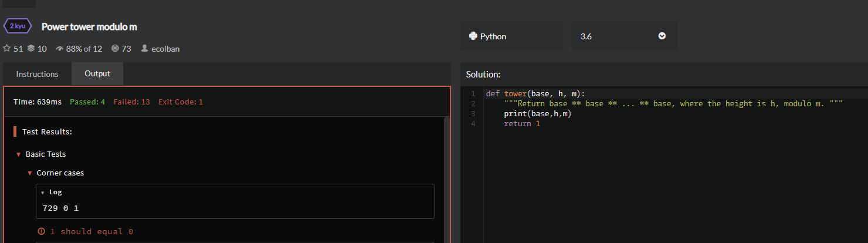
Task: Click the collections stack icon showing 10
Action: 31,49
